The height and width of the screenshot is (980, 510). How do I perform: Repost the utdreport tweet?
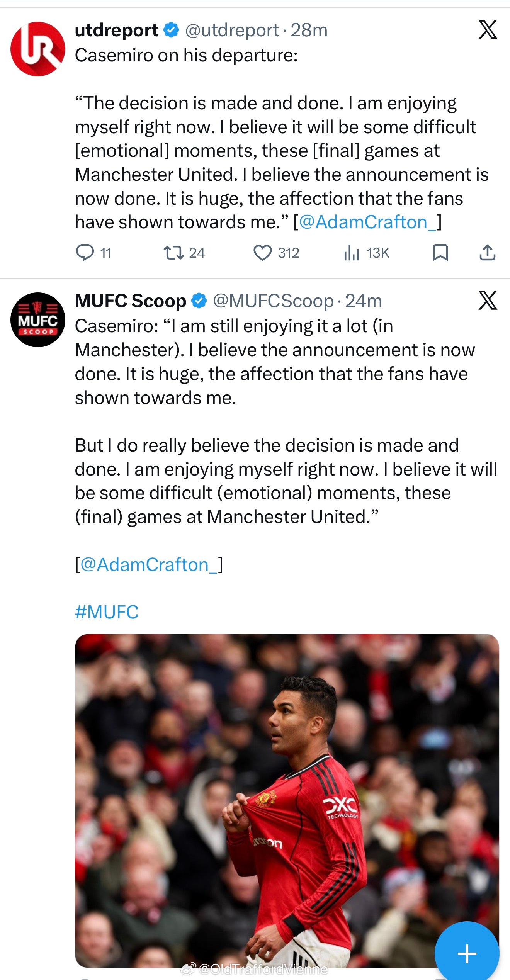click(173, 253)
